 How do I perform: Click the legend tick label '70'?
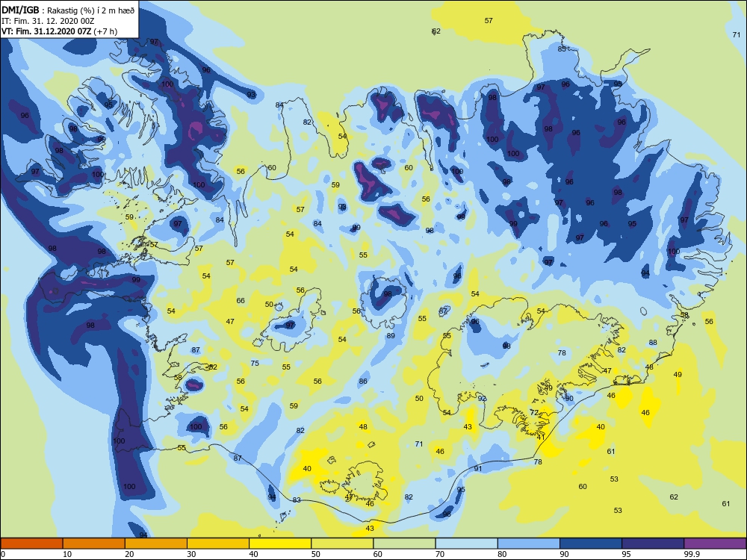coord(440,554)
